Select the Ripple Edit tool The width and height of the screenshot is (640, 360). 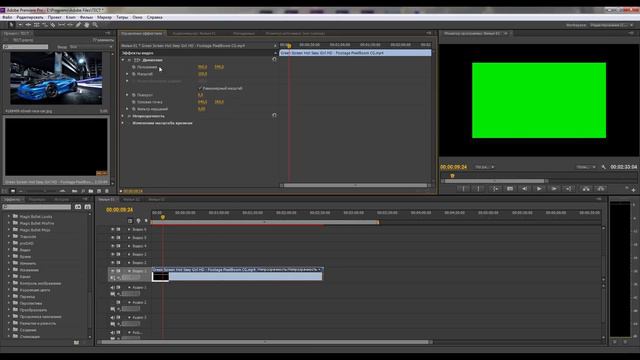click(x=28, y=25)
